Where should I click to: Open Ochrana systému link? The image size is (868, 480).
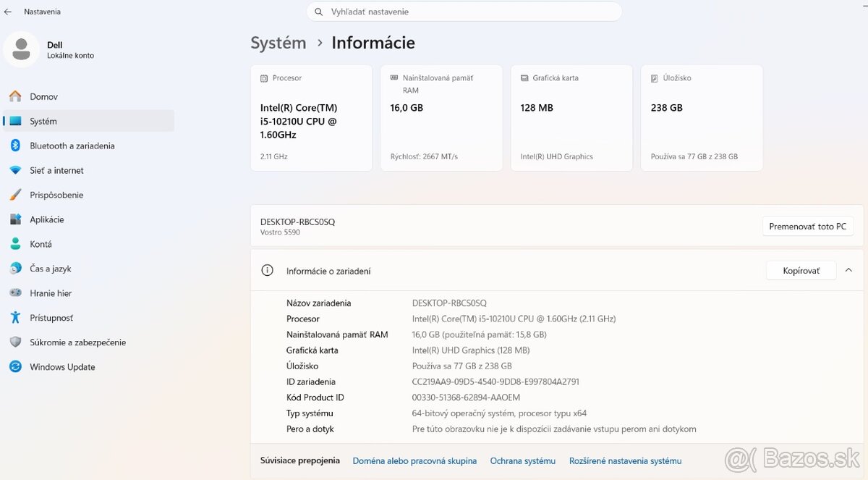[x=522, y=460]
